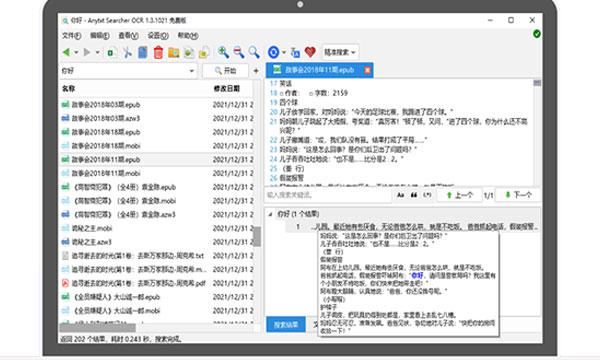Click the 下一个 next match button
This screenshot has height=360, width=600.
click(518, 195)
